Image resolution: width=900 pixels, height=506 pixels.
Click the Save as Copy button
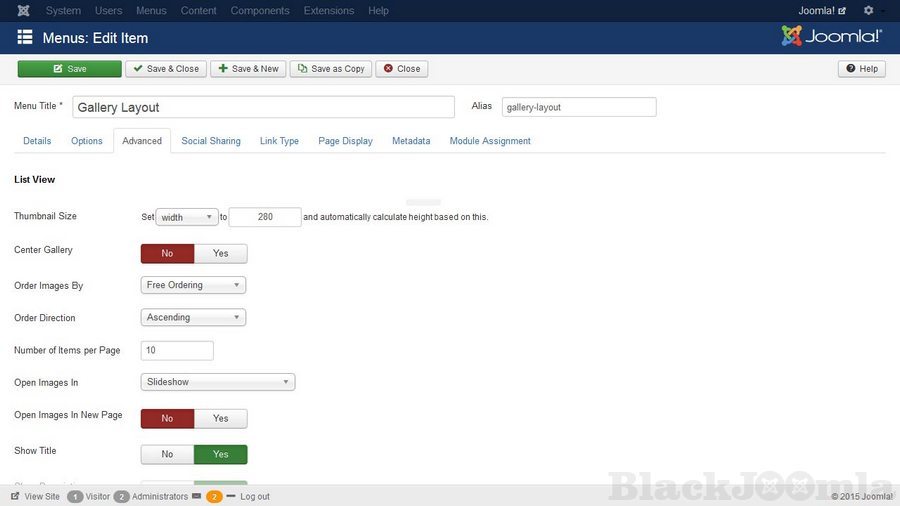tap(331, 69)
